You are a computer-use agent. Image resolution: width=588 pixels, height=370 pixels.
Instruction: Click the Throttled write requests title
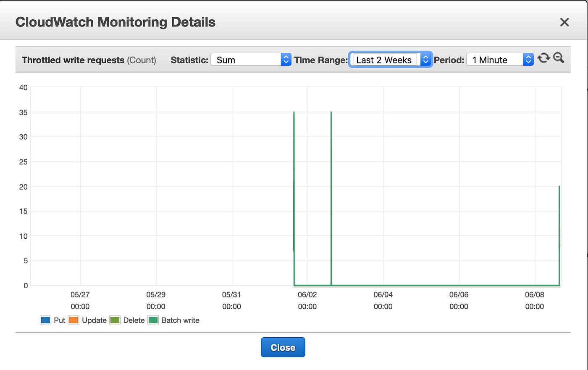click(x=73, y=60)
